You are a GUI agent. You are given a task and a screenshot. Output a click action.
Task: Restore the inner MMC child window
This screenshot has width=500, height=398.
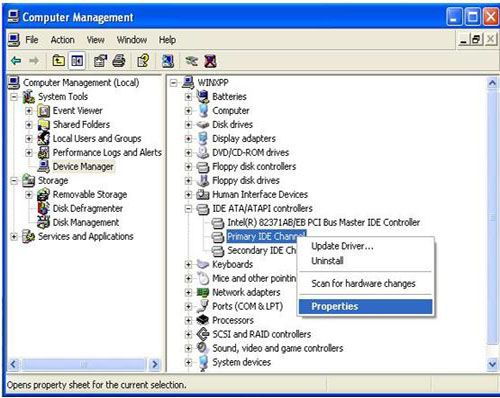476,40
